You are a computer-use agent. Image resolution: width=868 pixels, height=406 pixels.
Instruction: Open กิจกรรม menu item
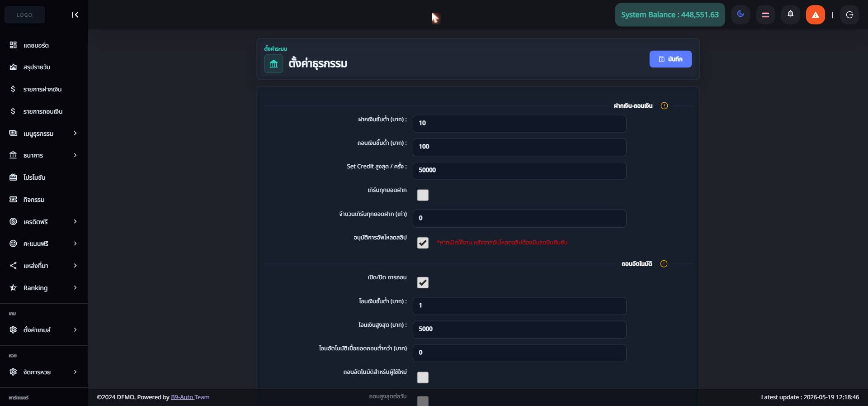tap(44, 200)
